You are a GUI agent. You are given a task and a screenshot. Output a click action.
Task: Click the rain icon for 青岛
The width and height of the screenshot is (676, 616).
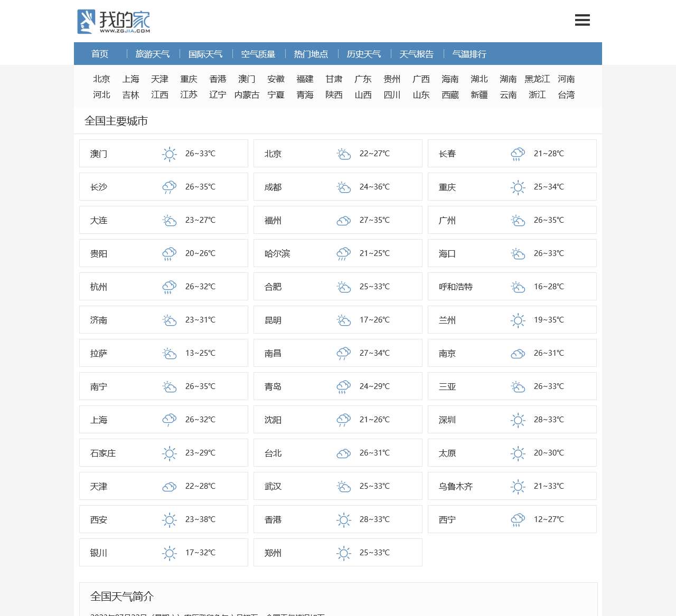click(x=343, y=387)
